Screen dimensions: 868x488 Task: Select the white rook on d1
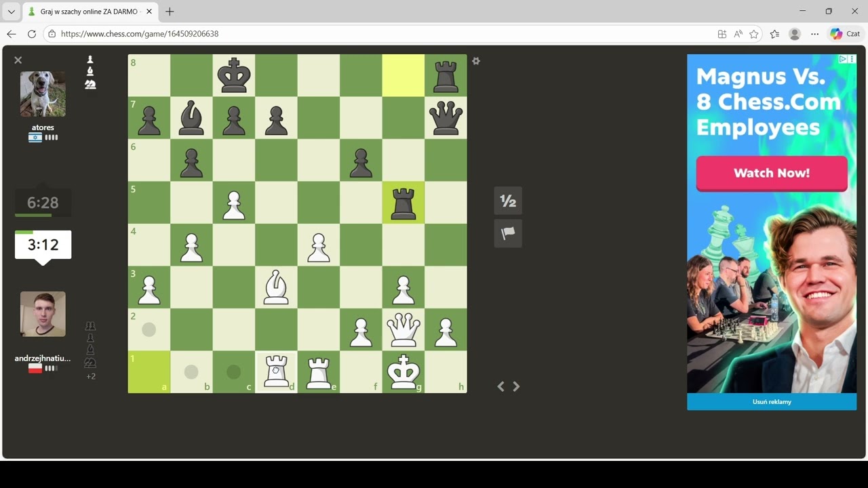click(x=276, y=372)
